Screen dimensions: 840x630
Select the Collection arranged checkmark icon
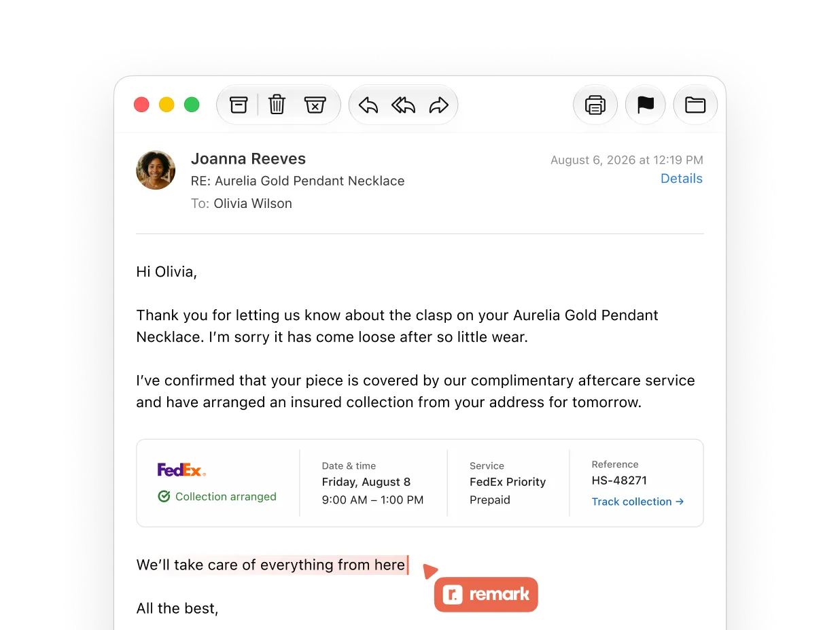tap(164, 497)
